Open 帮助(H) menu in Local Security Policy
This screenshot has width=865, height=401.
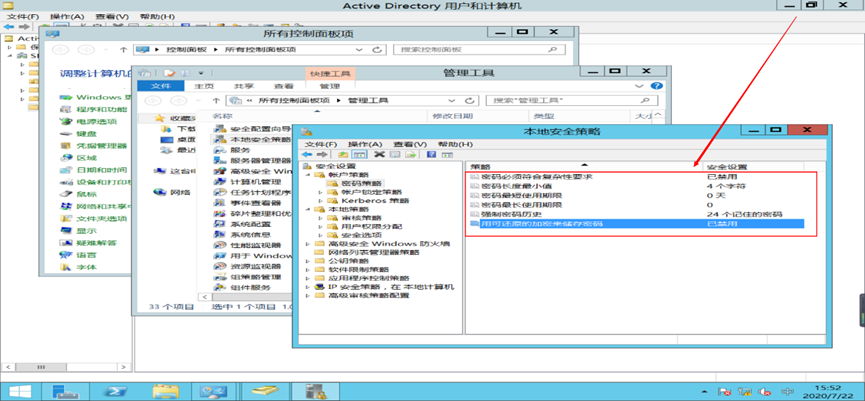[x=456, y=144]
